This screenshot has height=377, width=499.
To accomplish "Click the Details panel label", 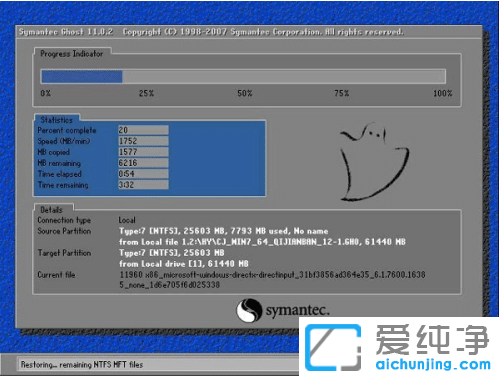I will (51, 210).
